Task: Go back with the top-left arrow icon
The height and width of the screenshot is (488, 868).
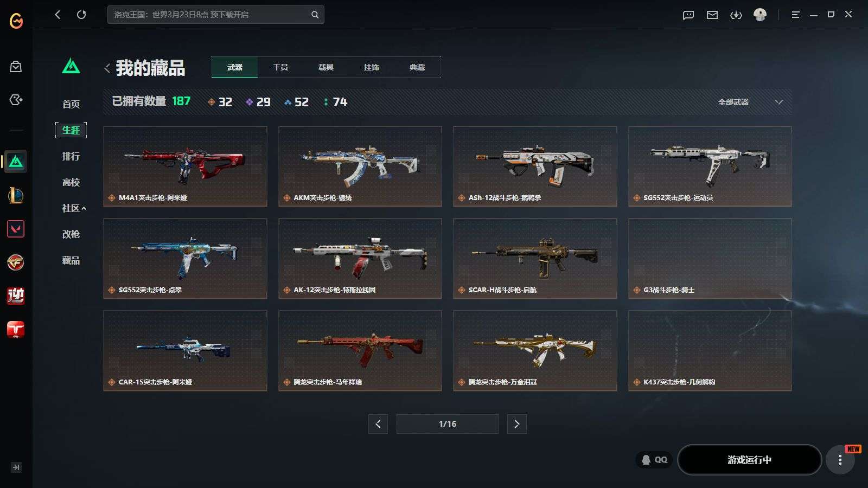Action: [58, 15]
